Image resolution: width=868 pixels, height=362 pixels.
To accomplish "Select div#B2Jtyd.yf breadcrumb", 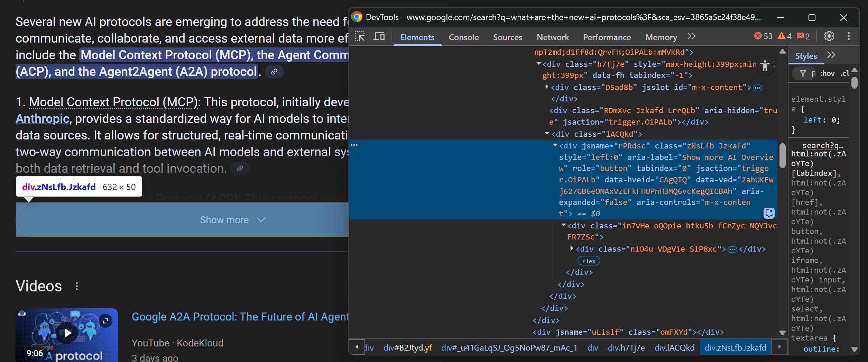I will 407,348.
